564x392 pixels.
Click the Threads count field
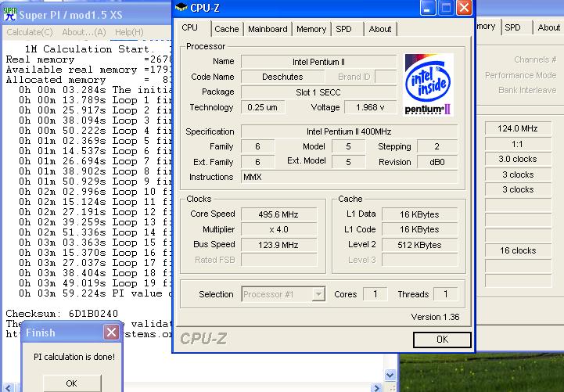coord(446,294)
